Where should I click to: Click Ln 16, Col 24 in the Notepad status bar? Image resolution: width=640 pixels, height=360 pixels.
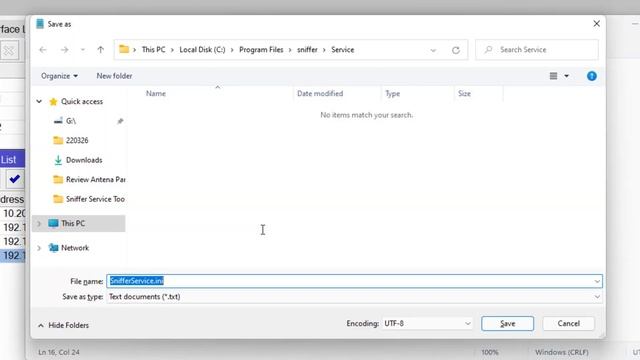coord(59,352)
